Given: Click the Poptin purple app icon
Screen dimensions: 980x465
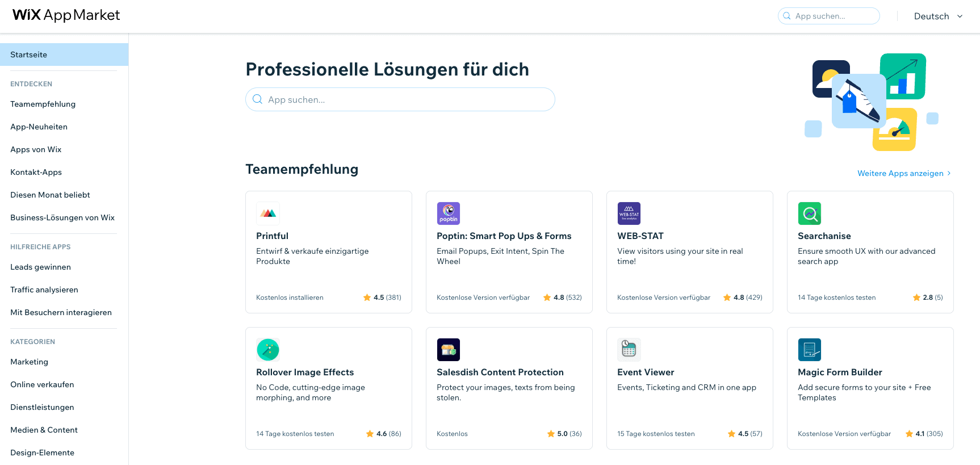Looking at the screenshot, I should pos(449,213).
